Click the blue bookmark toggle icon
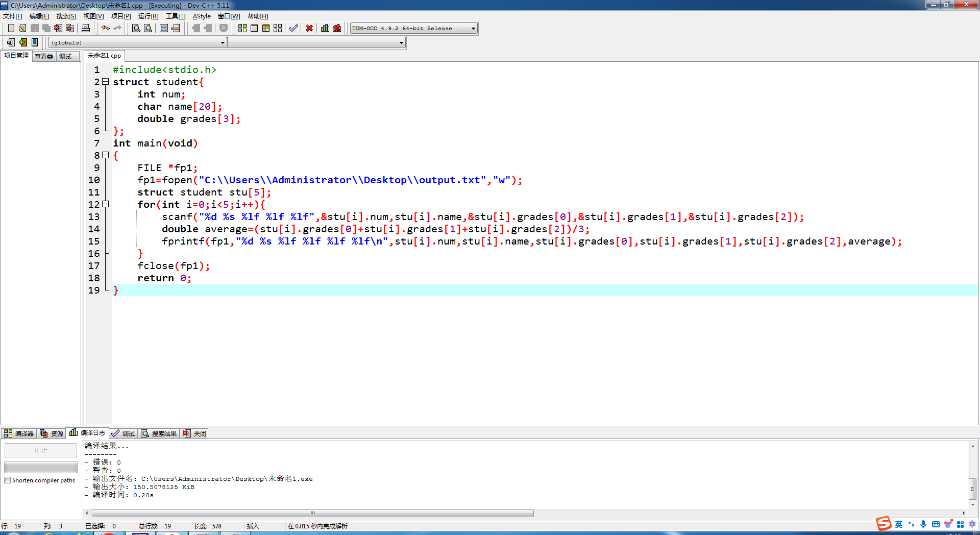Viewport: 980px width, 535px height. 35,42
